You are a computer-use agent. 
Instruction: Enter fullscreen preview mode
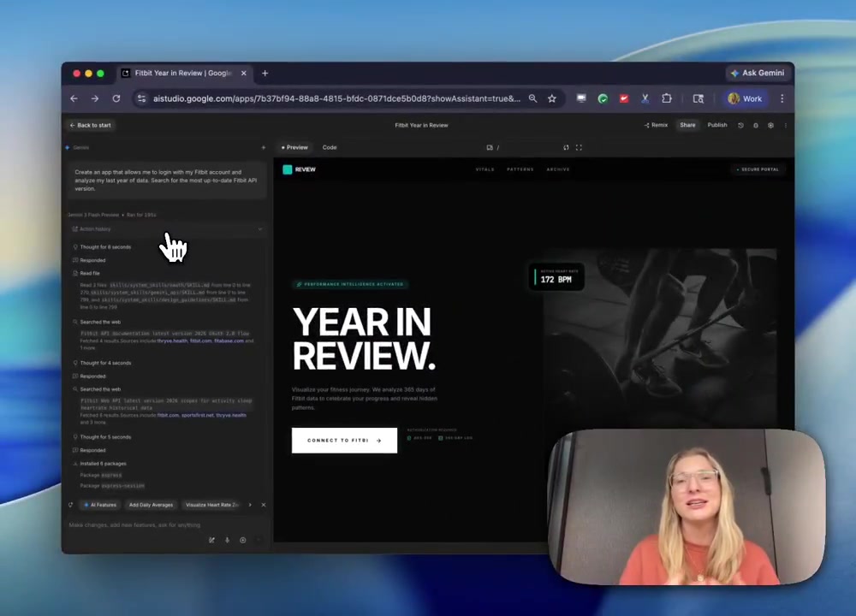pos(580,148)
